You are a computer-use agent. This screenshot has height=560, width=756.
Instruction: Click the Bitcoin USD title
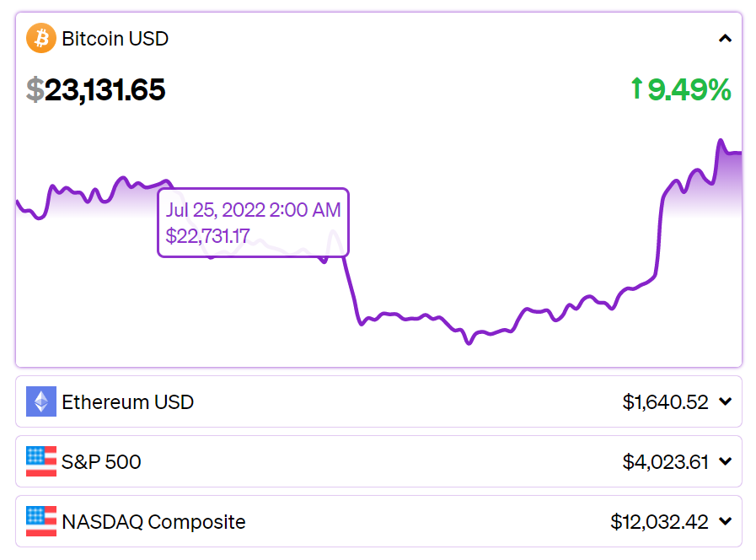[x=115, y=39]
